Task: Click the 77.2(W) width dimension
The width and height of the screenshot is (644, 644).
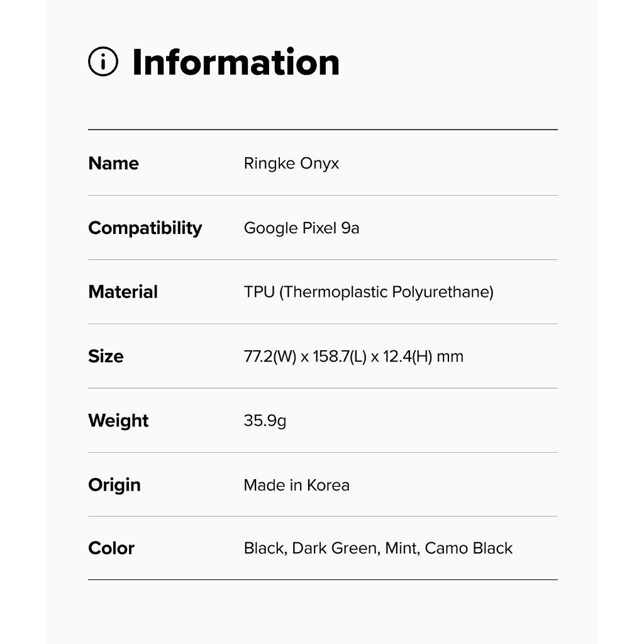Action: coord(270,357)
